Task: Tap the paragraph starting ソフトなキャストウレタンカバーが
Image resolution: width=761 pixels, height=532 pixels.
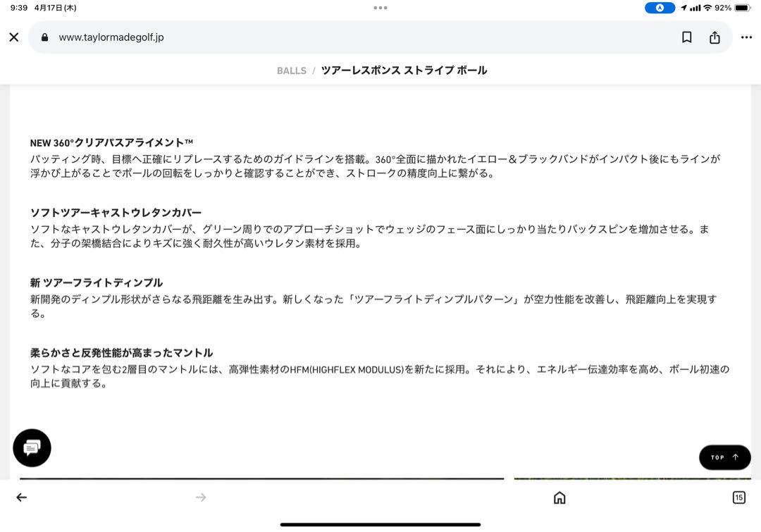Action: (x=369, y=236)
